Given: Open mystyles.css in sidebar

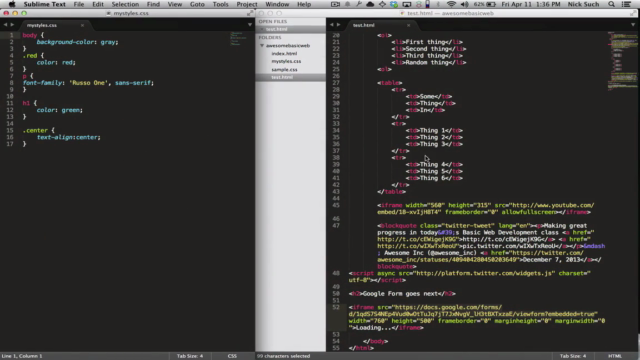Looking at the screenshot, I should point(286,61).
